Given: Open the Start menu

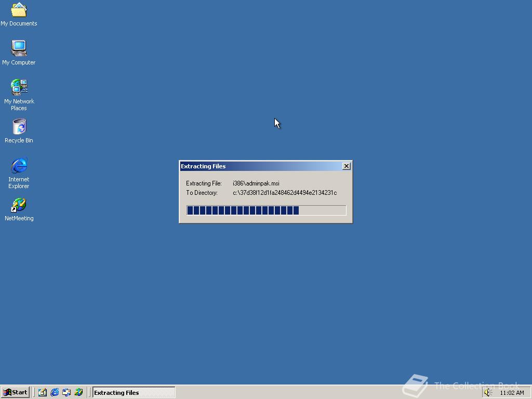Looking at the screenshot, I should tap(15, 393).
